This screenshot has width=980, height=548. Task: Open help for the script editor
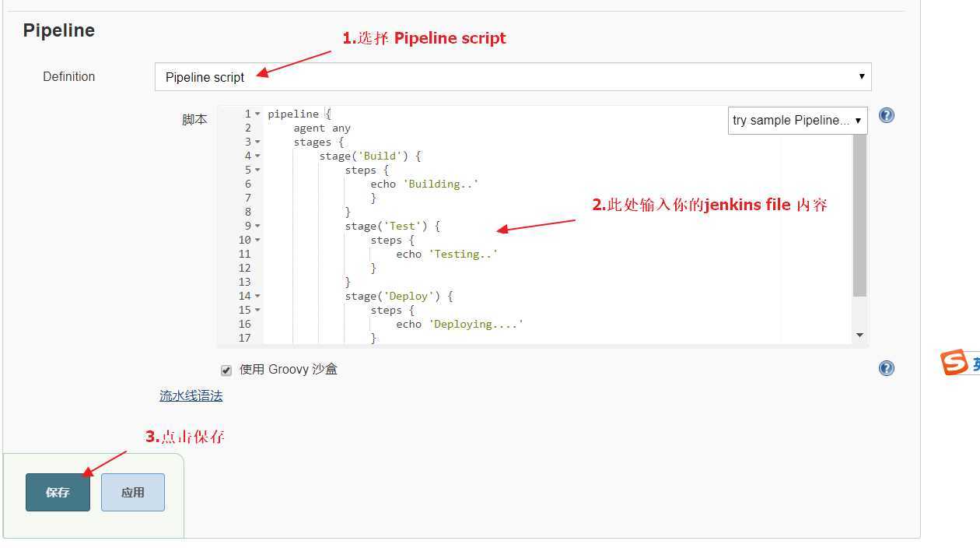point(886,115)
